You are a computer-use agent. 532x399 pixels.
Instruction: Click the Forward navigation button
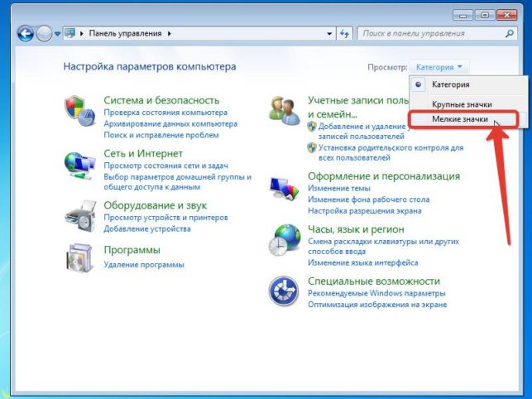pos(44,34)
